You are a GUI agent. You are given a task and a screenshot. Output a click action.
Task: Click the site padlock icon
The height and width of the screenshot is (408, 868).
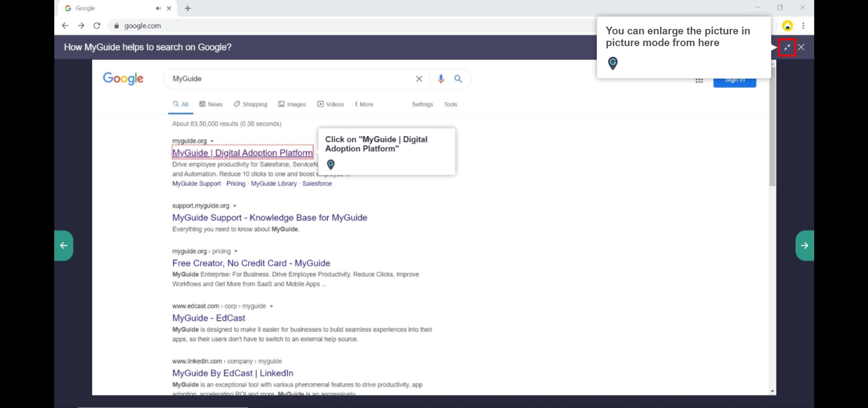[x=117, y=26]
